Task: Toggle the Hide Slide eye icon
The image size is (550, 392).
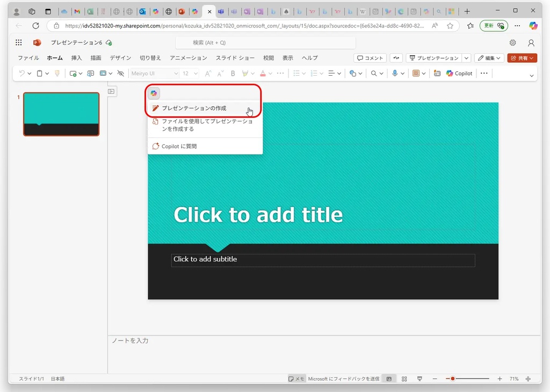Action: (x=121, y=73)
